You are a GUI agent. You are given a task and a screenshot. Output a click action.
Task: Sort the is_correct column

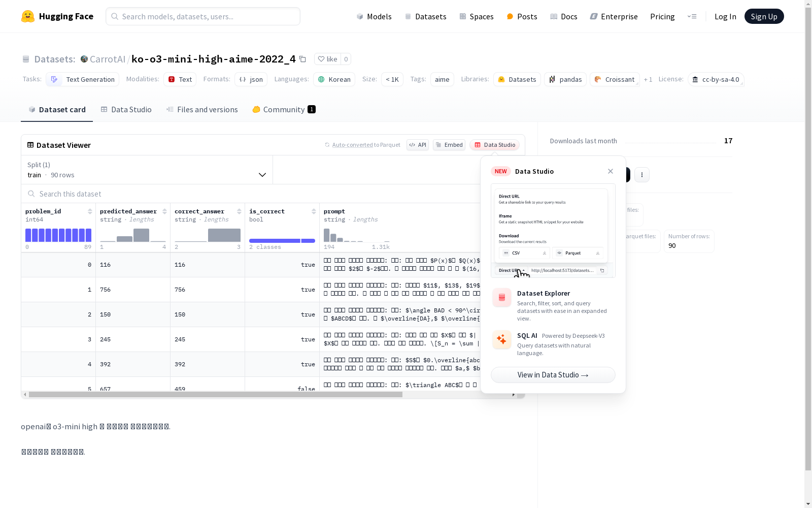coord(314,211)
